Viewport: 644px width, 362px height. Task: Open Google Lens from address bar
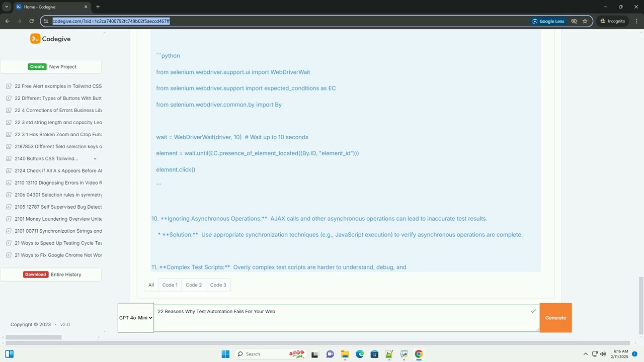(x=548, y=21)
